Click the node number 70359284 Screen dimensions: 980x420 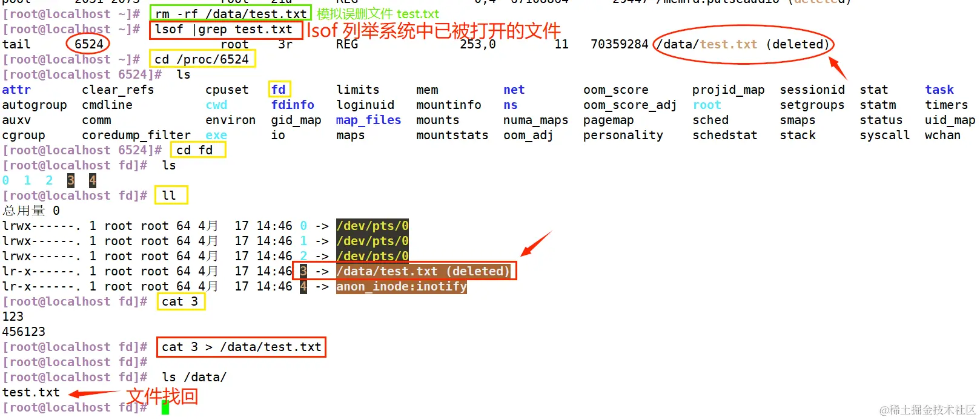[619, 44]
